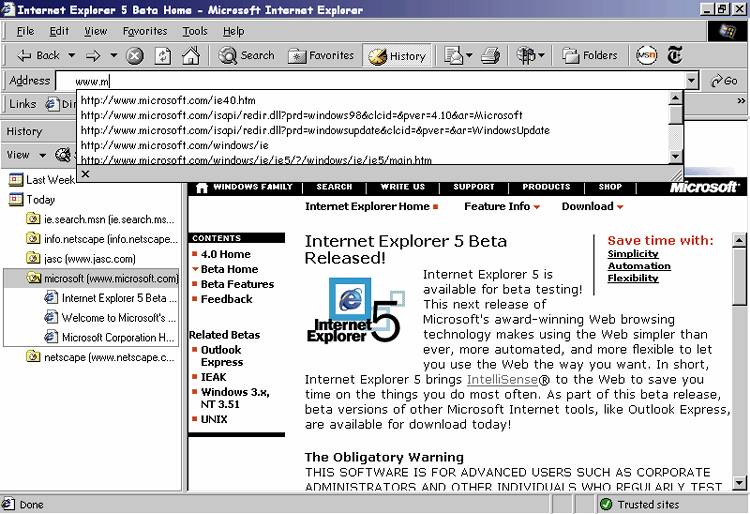
Task: Toggle the Folders toolbar button
Action: [x=589, y=55]
